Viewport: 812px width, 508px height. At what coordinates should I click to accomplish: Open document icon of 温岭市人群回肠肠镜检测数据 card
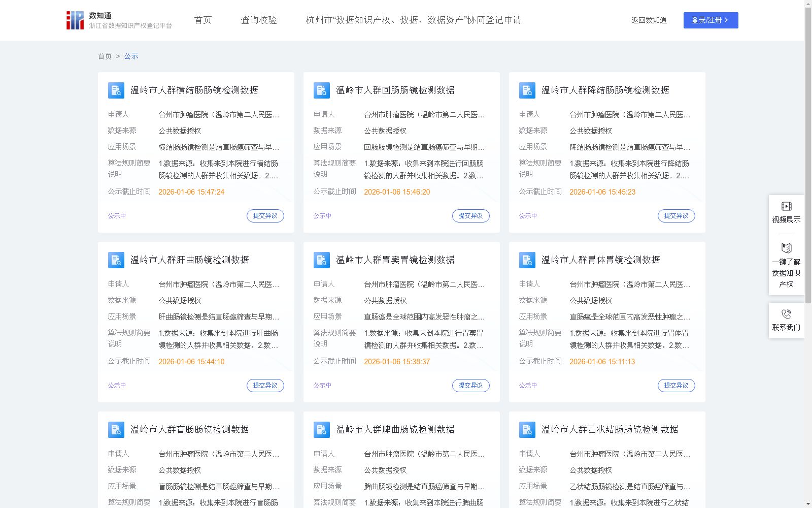(322, 90)
